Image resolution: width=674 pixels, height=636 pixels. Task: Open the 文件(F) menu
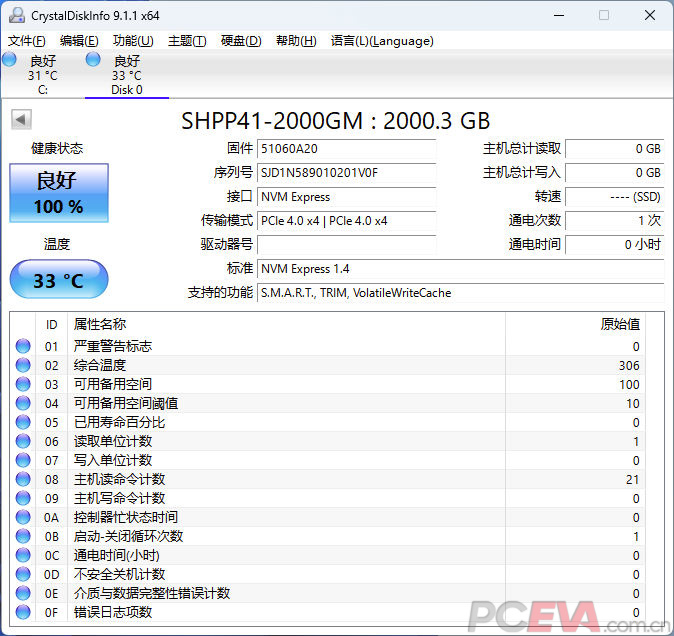pos(26,41)
